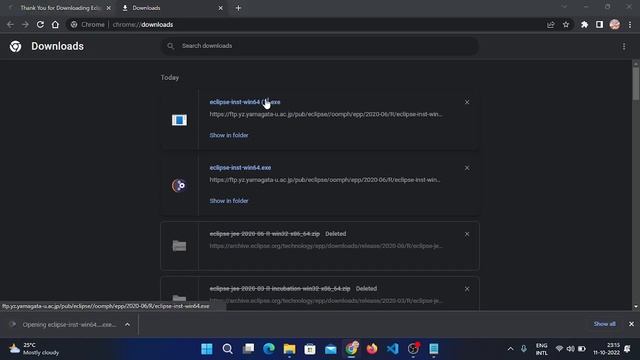Image resolution: width=640 pixels, height=360 pixels.
Task: Bookmark this page with star icon
Action: point(566,24)
